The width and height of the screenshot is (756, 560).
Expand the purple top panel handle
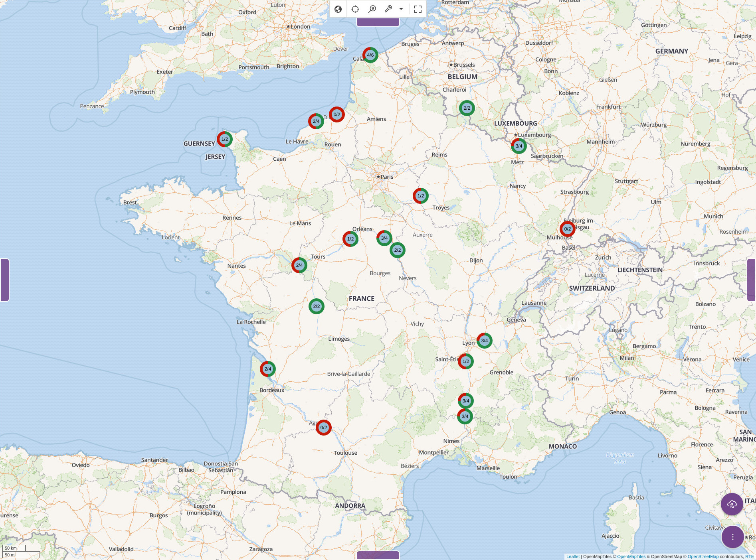[x=378, y=22]
